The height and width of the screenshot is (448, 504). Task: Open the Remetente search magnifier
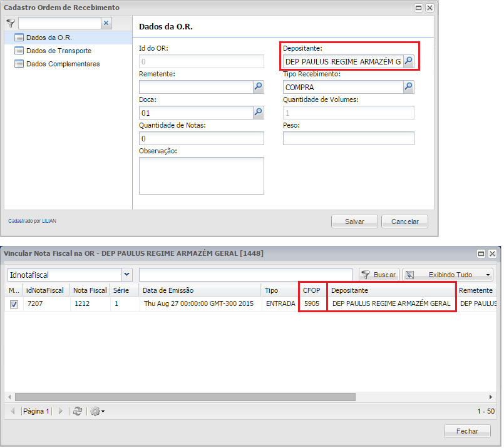click(259, 87)
